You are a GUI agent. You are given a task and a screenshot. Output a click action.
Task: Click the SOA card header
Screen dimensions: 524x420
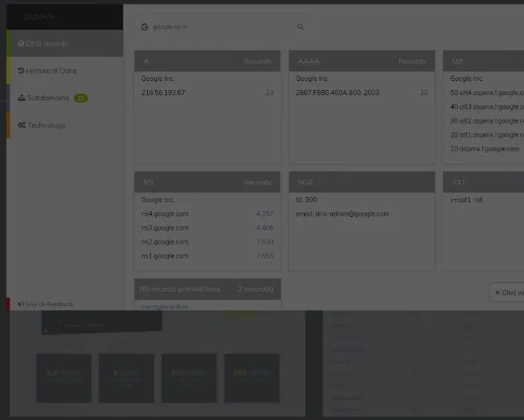[362, 182]
